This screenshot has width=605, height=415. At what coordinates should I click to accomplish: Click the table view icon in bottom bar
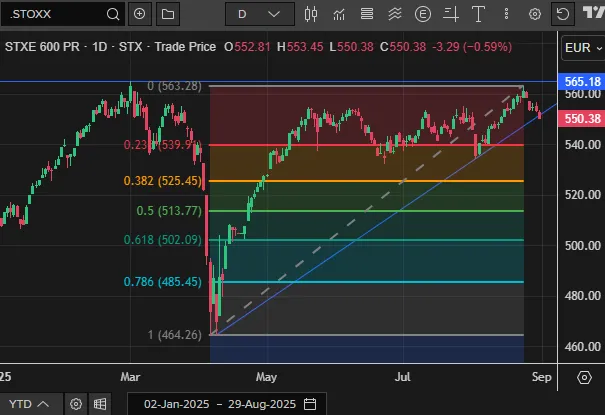click(100, 404)
